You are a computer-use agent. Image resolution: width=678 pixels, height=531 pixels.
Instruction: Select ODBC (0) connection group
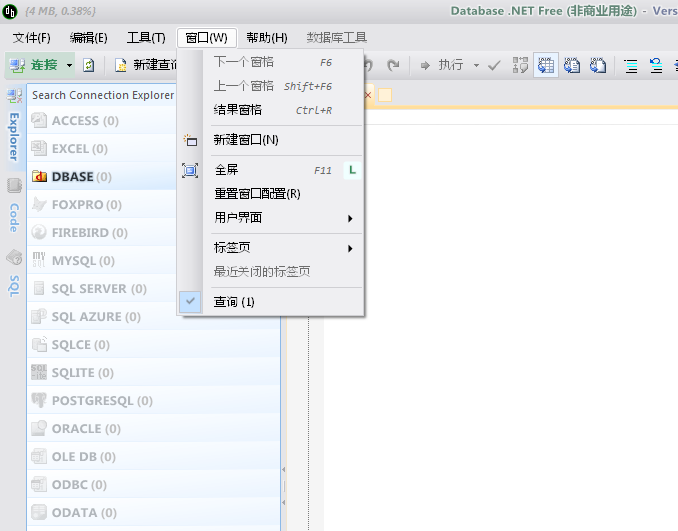tap(154, 485)
